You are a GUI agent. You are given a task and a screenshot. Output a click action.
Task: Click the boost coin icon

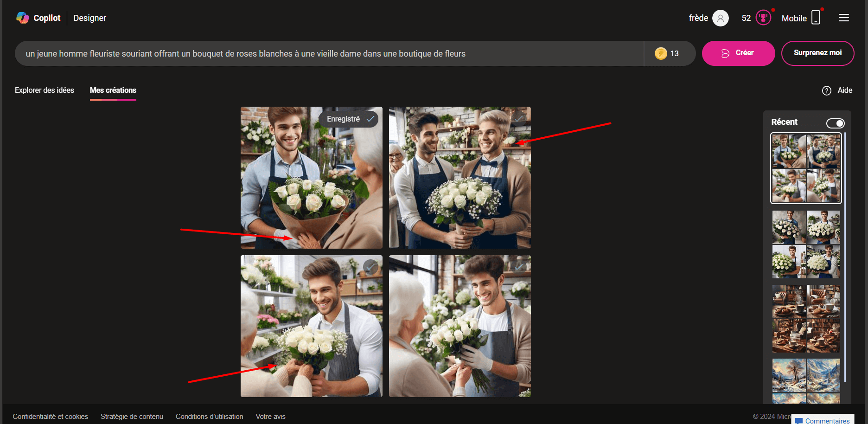[660, 53]
